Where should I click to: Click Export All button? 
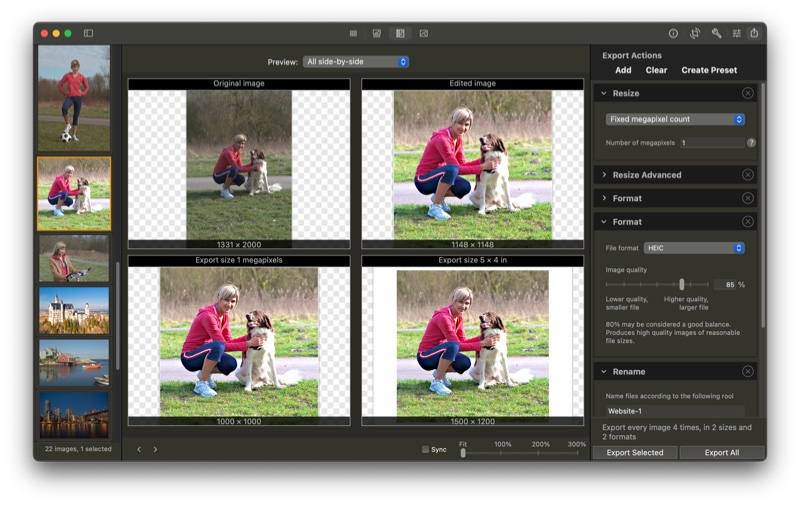pos(721,452)
